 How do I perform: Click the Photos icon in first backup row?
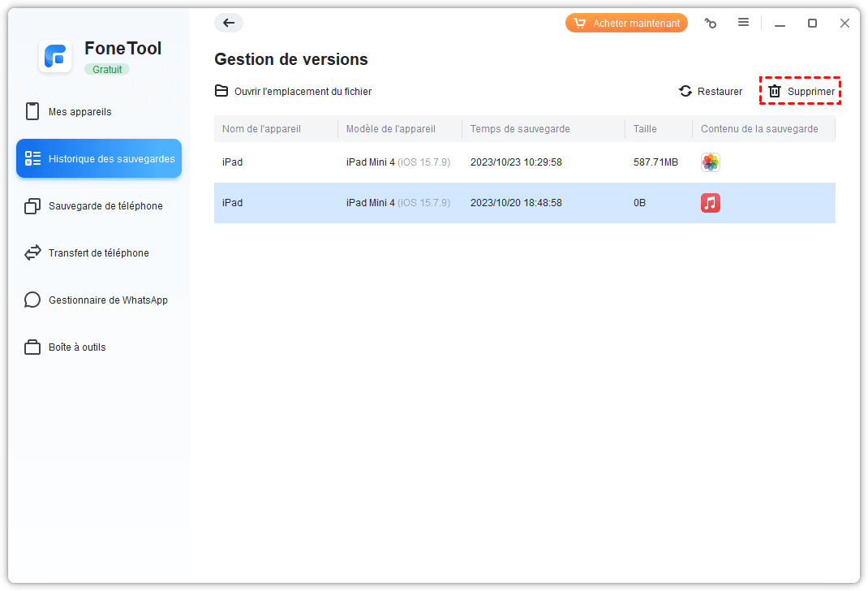click(x=711, y=162)
